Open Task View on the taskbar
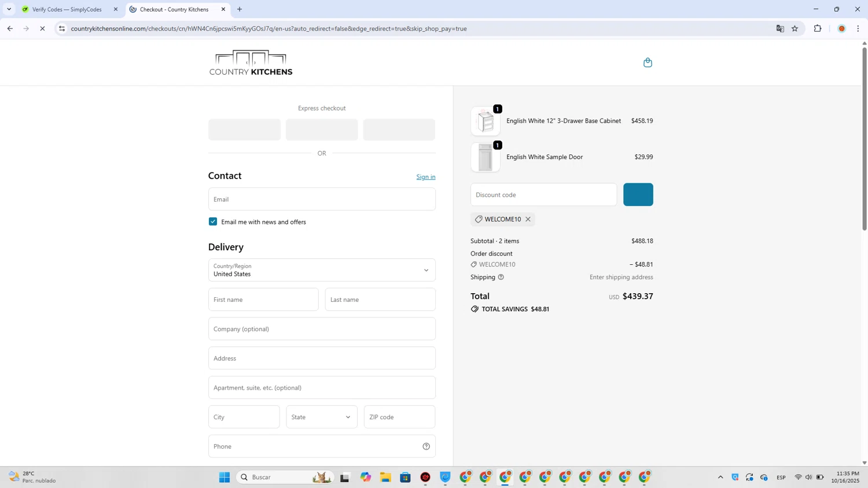The image size is (868, 488). click(x=345, y=477)
